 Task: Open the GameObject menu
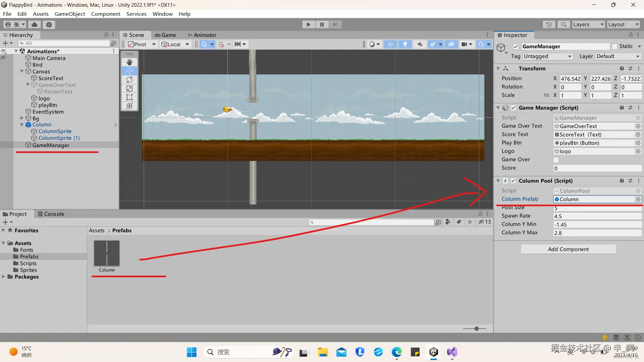(x=70, y=14)
